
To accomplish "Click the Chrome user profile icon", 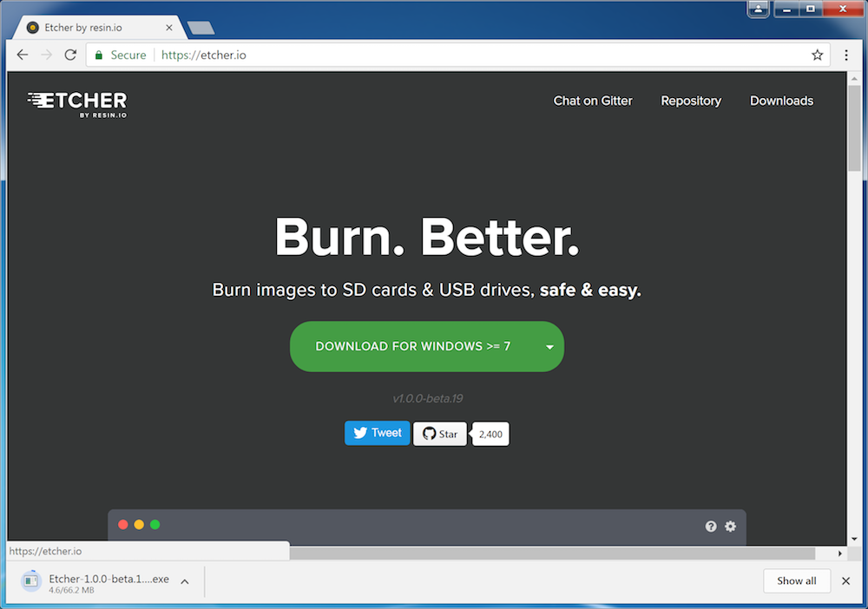I will (x=759, y=9).
